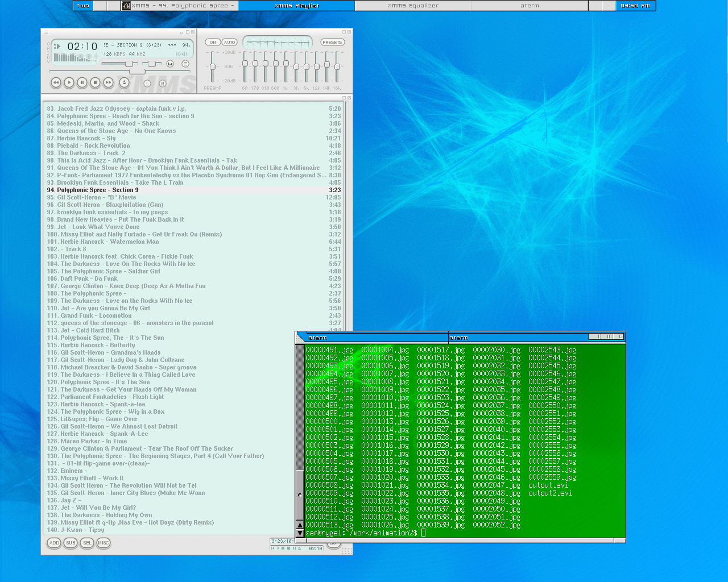Toggle the equalizer window icon in player

pyautogui.click(x=170, y=64)
